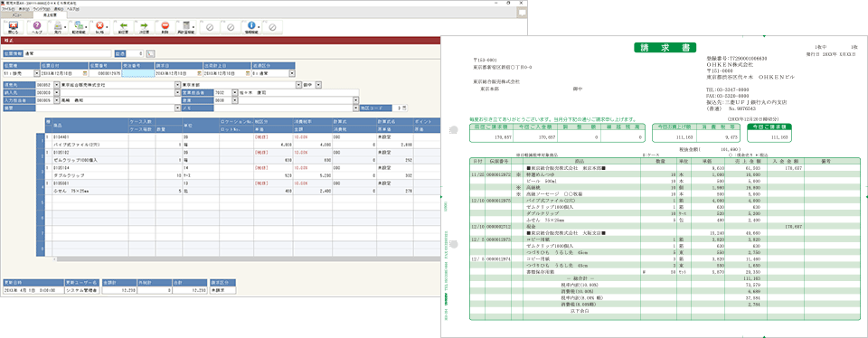The image size is (868, 338).
Task: Open the purple ヘルプ help icon
Action: click(x=37, y=27)
